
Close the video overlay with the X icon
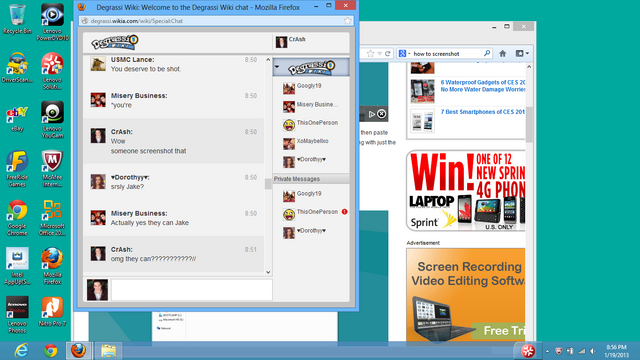pos(381,114)
